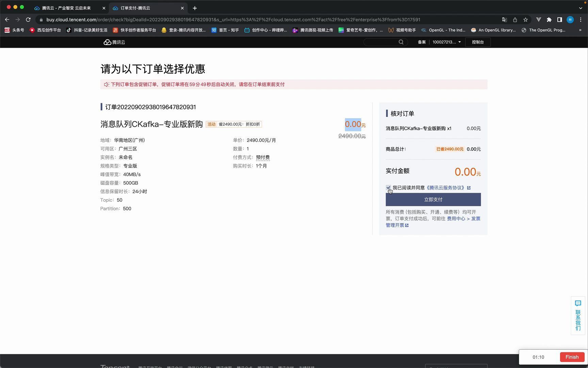Click the 立即支付 button
The width and height of the screenshot is (588, 368).
[433, 200]
